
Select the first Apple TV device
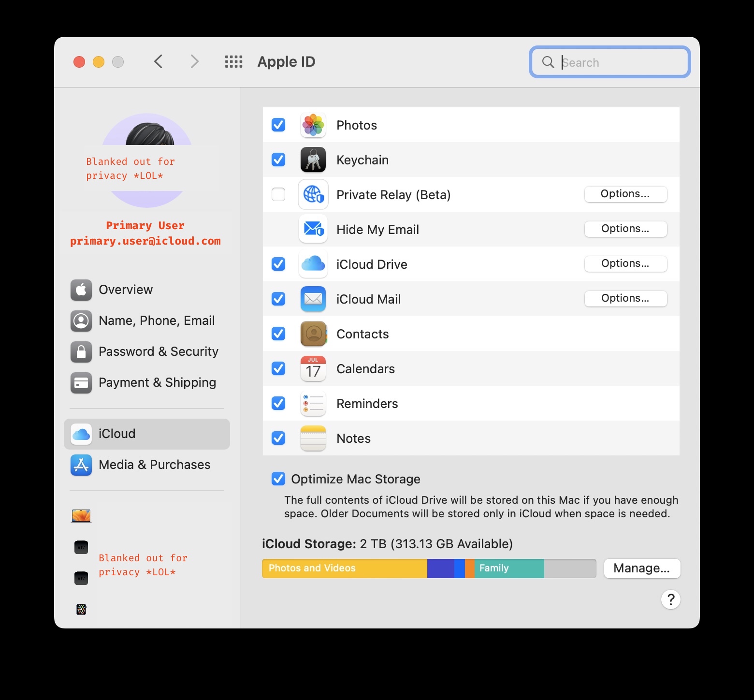pyautogui.click(x=81, y=547)
